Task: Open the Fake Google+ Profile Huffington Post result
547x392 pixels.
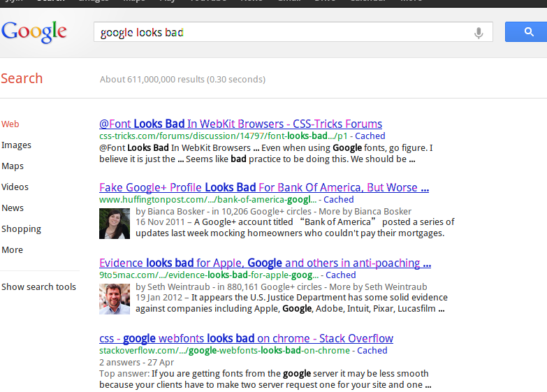Action: 264,187
